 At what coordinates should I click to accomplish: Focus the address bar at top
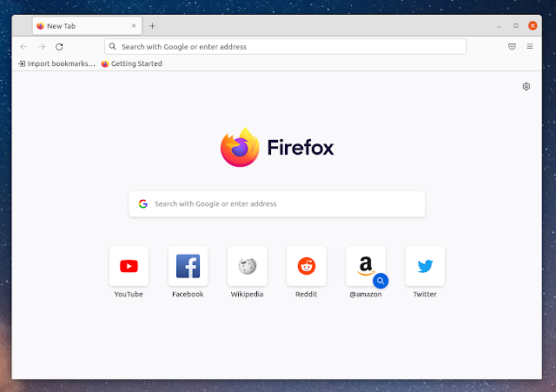pyautogui.click(x=286, y=47)
